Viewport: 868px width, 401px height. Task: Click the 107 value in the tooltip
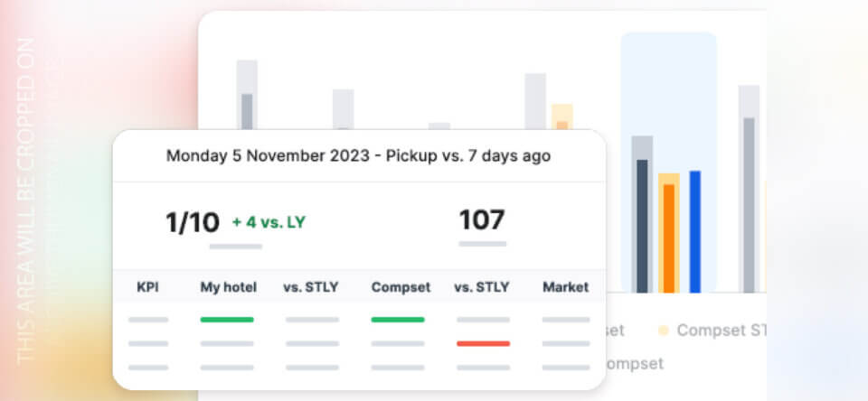pos(482,219)
